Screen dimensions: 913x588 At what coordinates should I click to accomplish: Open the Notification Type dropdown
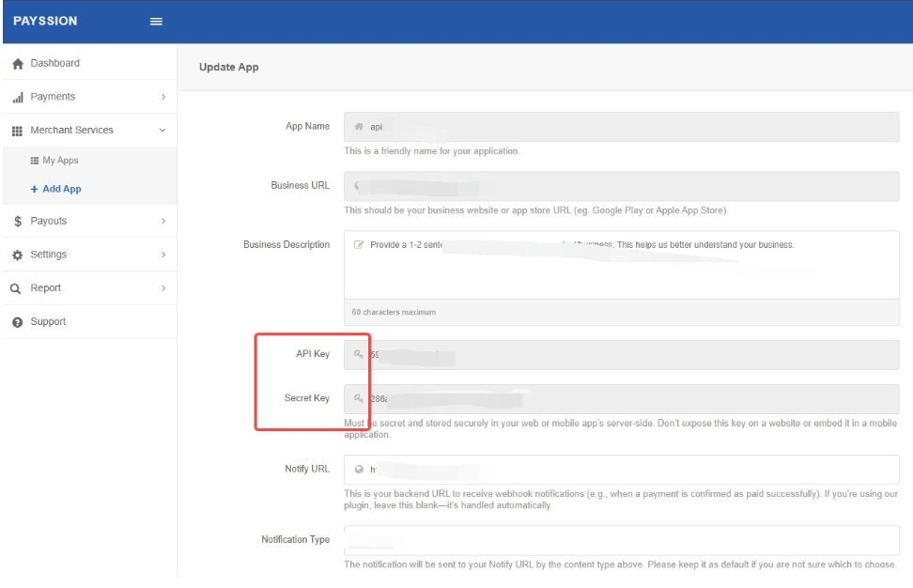pos(621,540)
